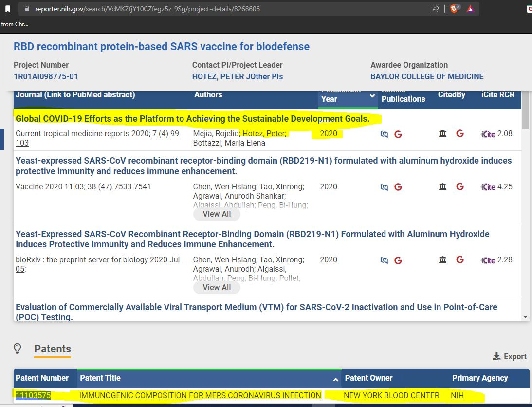Open similar publications icon for Global COVID-19 row
The image size is (532, 407).
384,134
